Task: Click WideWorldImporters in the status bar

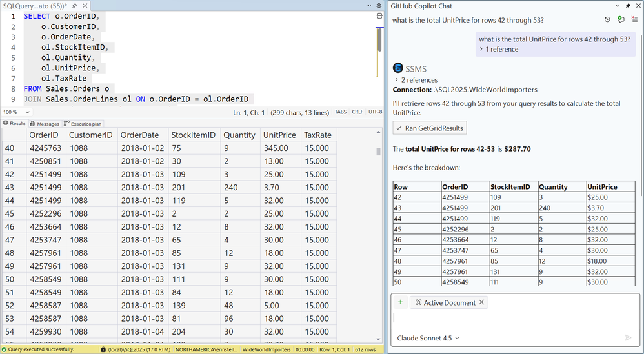Action: tap(267, 350)
